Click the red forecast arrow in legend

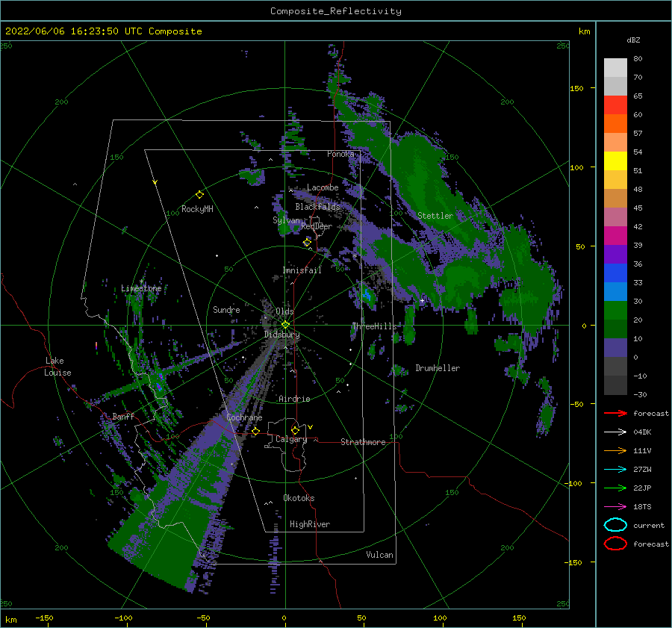[x=615, y=413]
